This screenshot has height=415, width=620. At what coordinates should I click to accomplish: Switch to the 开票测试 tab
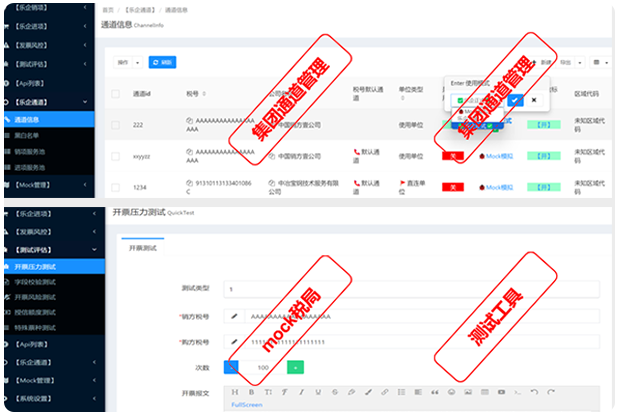click(142, 249)
